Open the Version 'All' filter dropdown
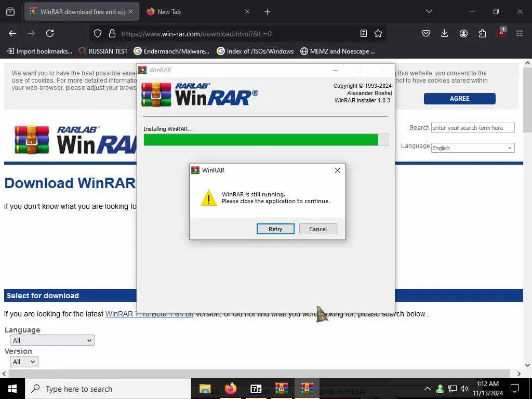532x399 pixels. pyautogui.click(x=24, y=362)
